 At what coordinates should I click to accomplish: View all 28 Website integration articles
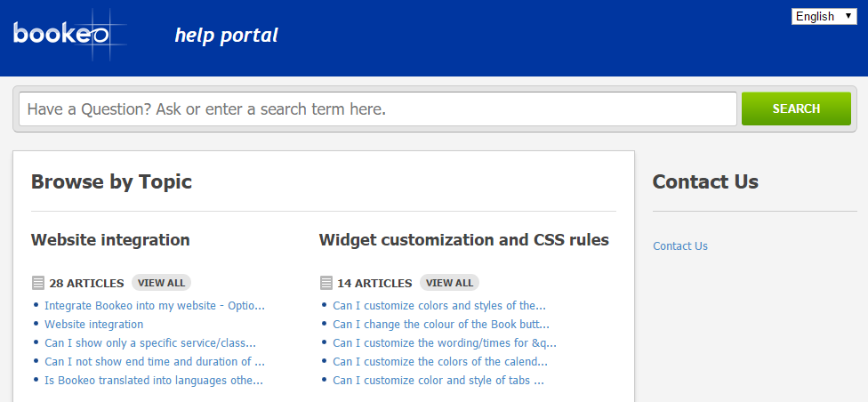point(161,283)
